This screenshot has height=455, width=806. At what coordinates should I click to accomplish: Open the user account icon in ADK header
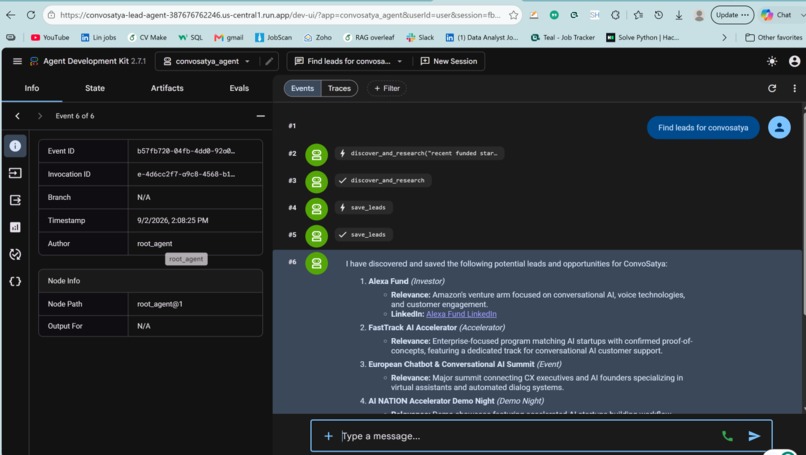[794, 61]
